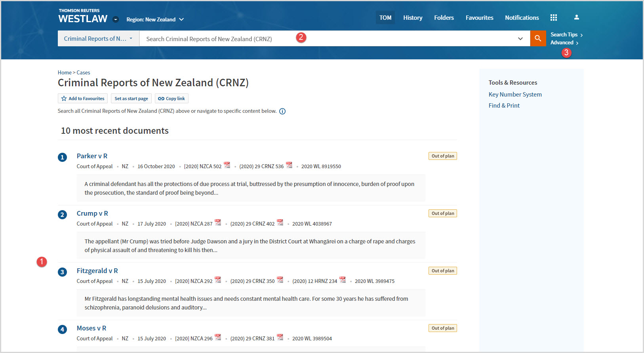Go to Cases breadcrumb
This screenshot has width=644, height=353.
pos(83,72)
